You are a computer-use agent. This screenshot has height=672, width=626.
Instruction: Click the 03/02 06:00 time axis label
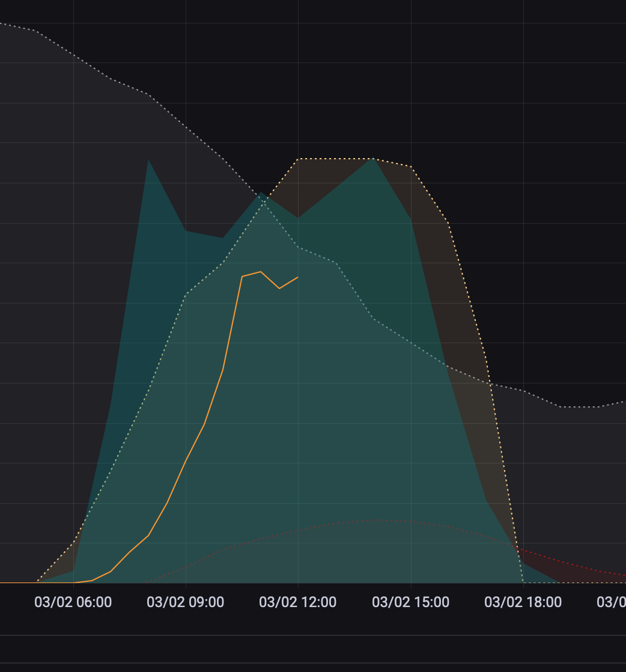click(x=73, y=602)
